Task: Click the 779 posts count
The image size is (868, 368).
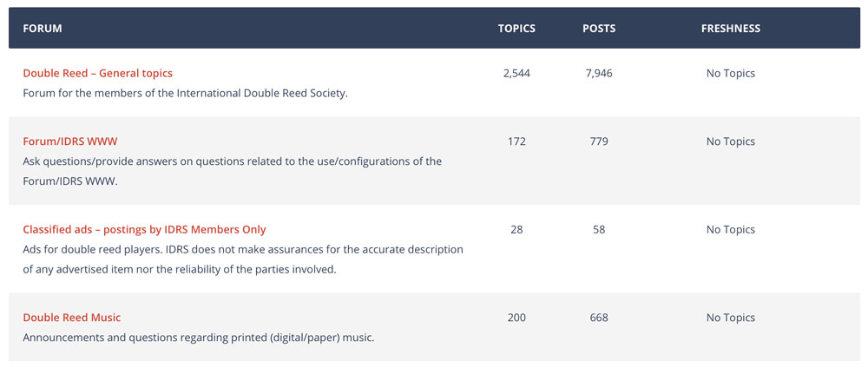Action: pos(599,141)
